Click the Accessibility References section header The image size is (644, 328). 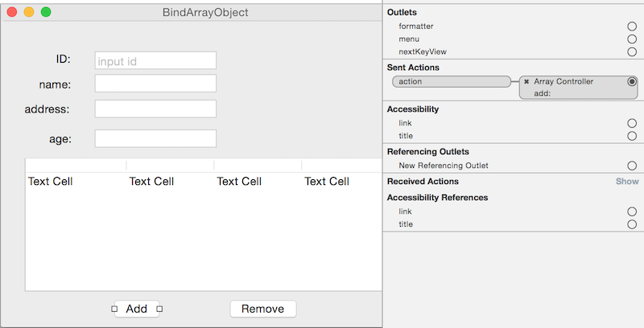click(x=437, y=198)
